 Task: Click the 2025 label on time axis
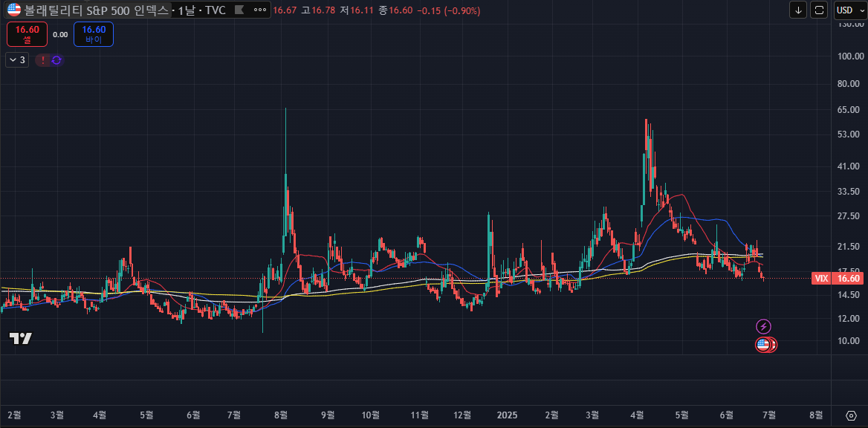pyautogui.click(x=507, y=415)
